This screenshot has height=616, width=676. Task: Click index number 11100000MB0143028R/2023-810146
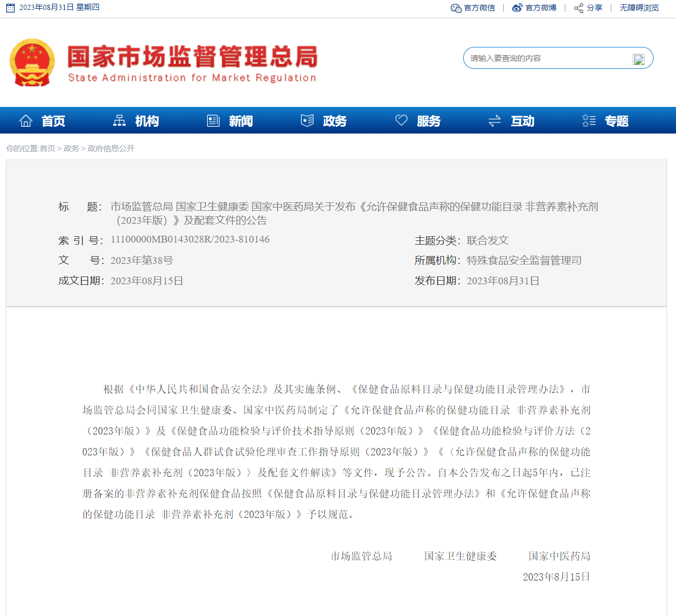tap(190, 239)
